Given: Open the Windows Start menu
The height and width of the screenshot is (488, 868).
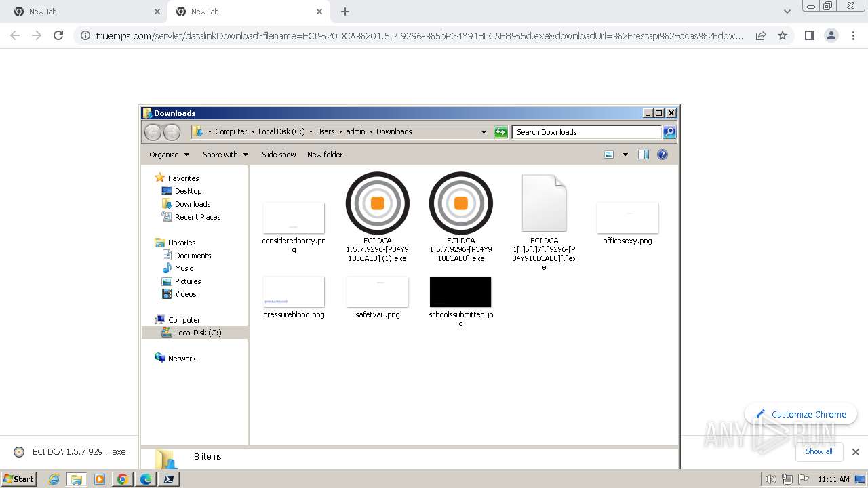Looking at the screenshot, I should coord(18,479).
